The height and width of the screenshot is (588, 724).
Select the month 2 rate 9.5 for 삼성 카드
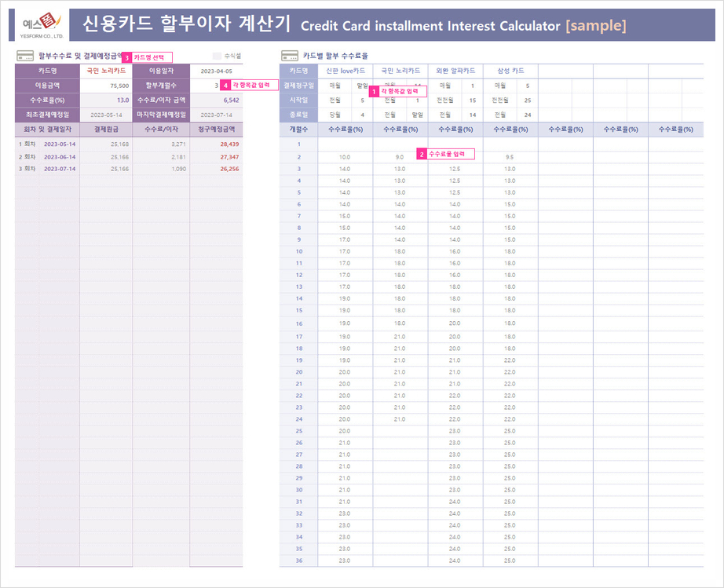(x=510, y=157)
